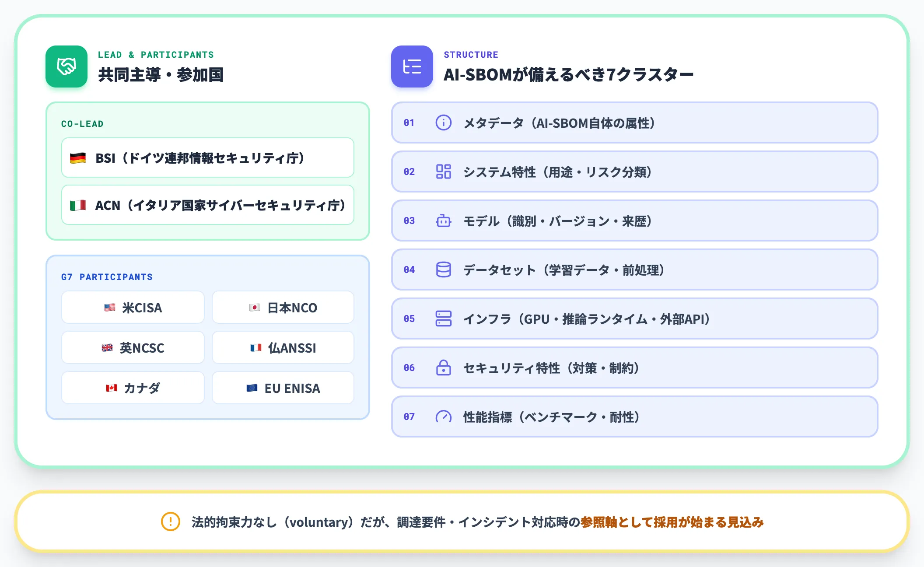Click the メタデータ（AI-SBOM自体の属性） text
The image size is (924, 567).
560,123
